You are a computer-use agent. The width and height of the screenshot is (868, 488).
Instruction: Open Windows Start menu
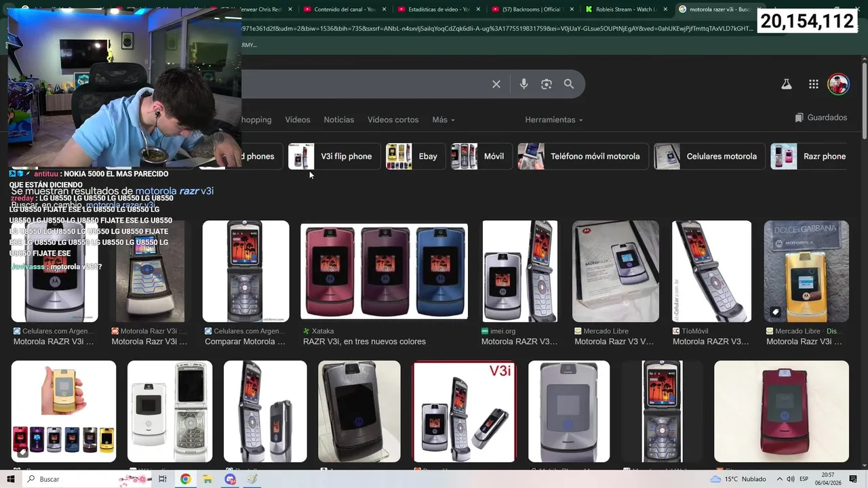coord(12,479)
